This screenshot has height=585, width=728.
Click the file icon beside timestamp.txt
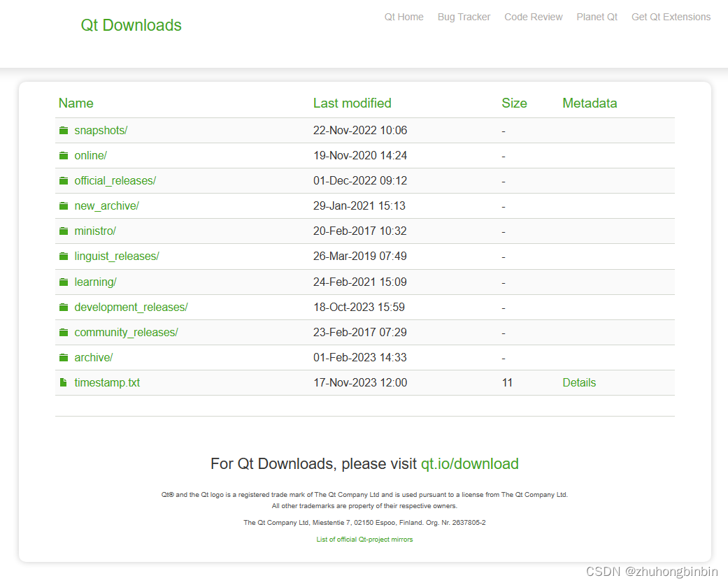point(64,382)
